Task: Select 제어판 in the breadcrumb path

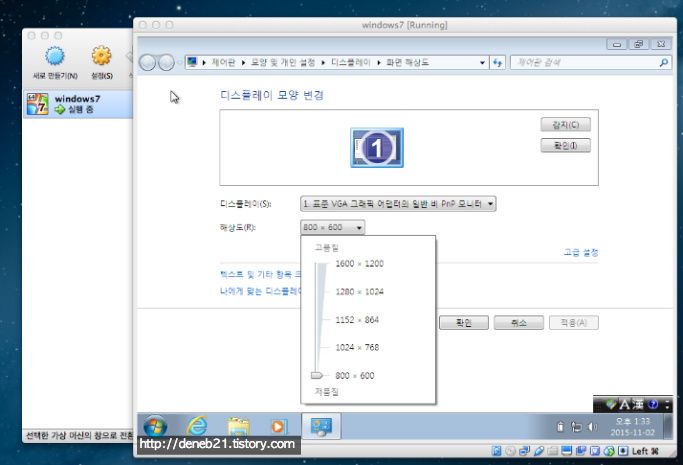Action: [x=223, y=62]
